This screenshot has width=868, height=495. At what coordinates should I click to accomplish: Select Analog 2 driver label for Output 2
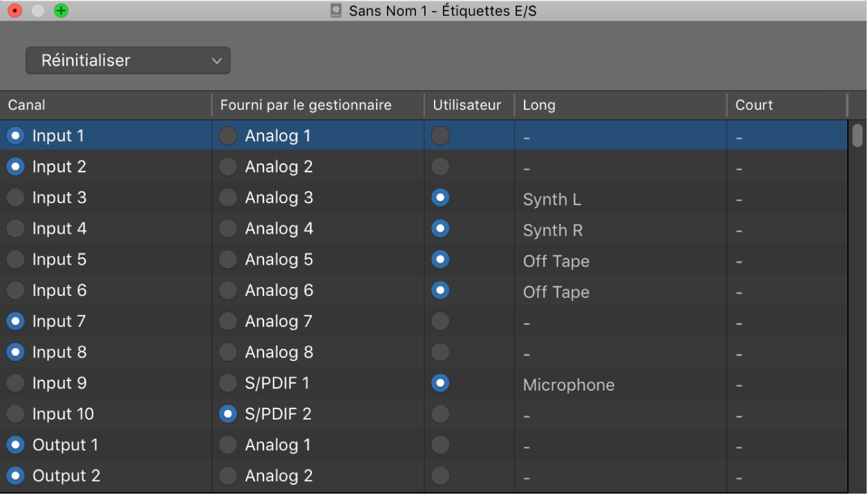click(228, 476)
